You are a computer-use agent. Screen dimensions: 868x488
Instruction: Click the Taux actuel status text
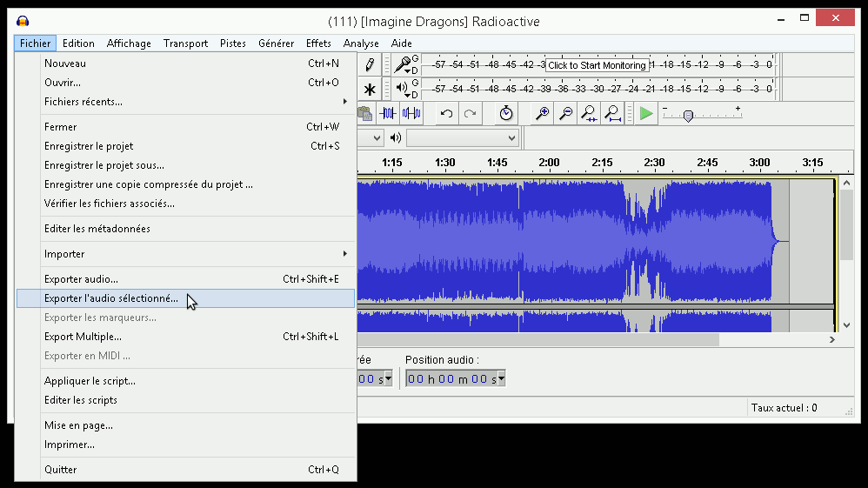point(784,408)
